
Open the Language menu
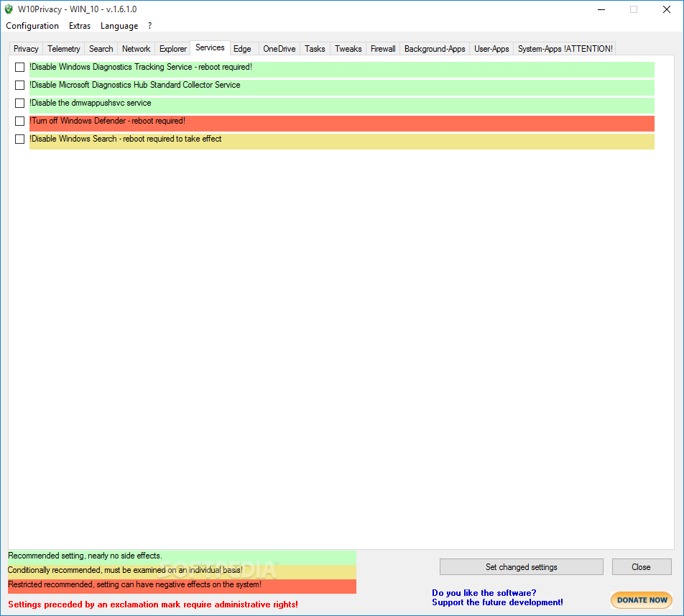pos(119,26)
